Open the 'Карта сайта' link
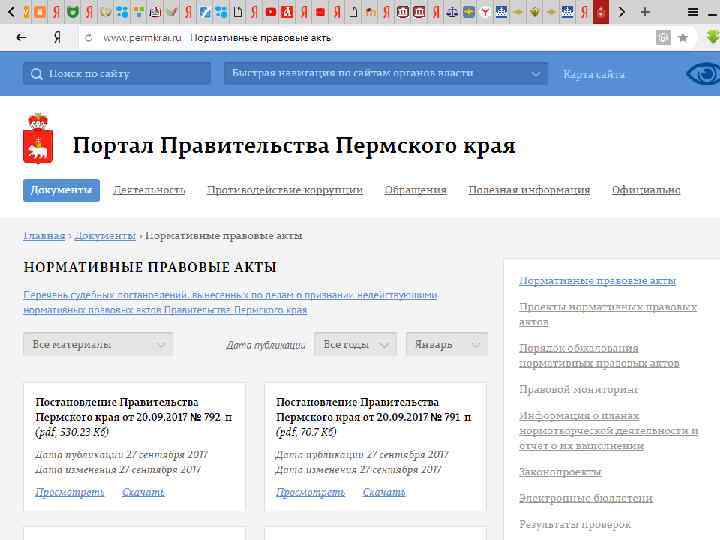Image resolution: width=720 pixels, height=540 pixels. (x=594, y=74)
